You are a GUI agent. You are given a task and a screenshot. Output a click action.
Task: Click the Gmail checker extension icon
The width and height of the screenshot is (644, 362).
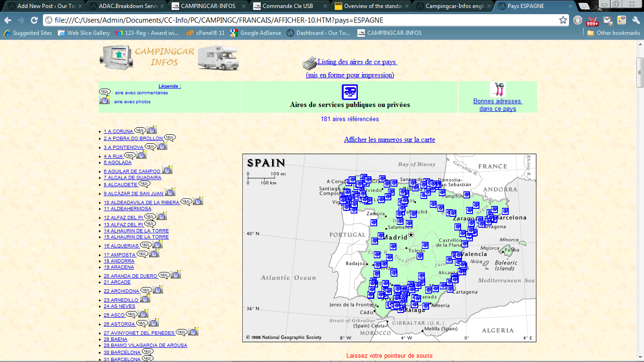[607, 20]
